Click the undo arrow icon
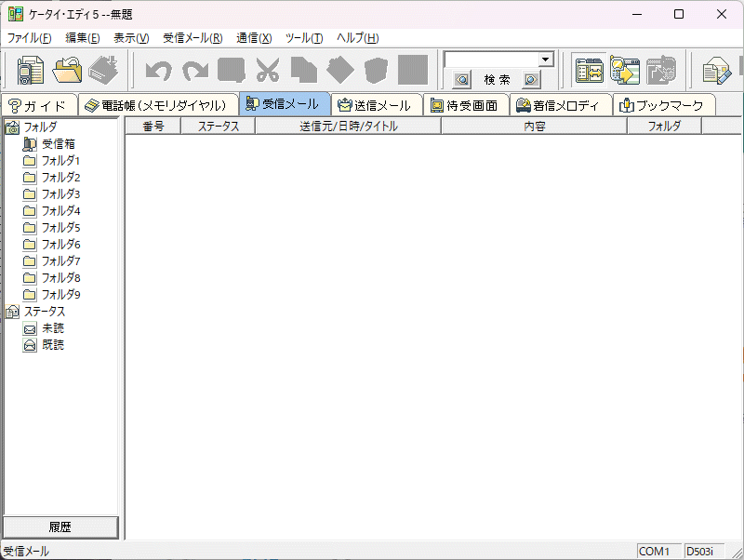744x560 pixels. 159,71
